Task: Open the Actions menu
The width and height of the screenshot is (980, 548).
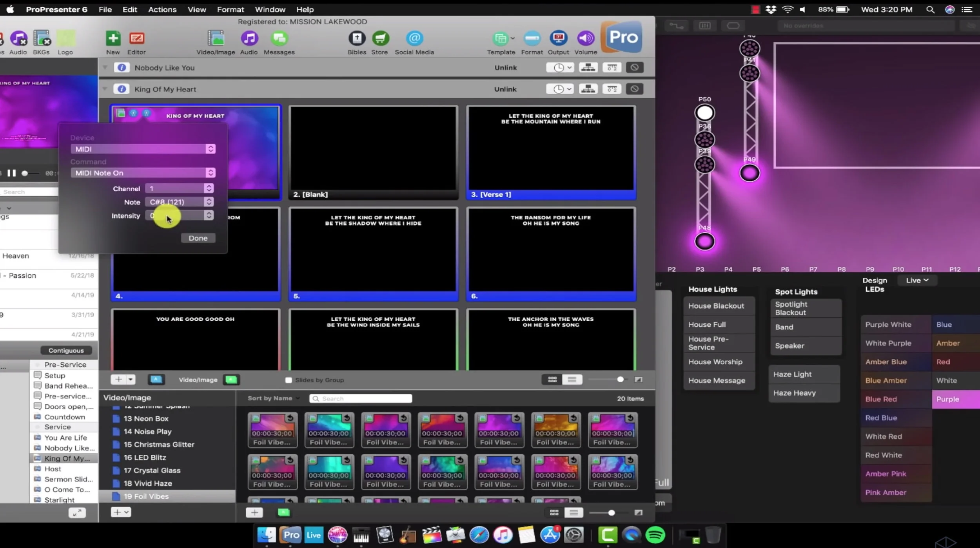Action: 162,9
